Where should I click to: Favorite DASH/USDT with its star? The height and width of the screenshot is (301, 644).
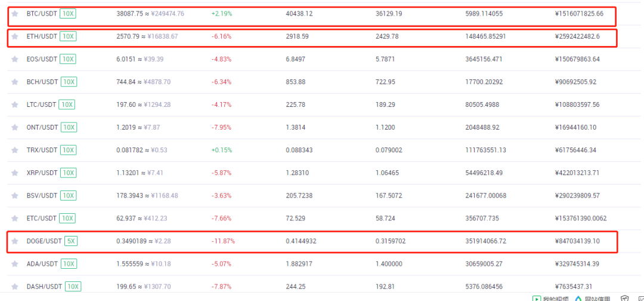coord(15,286)
